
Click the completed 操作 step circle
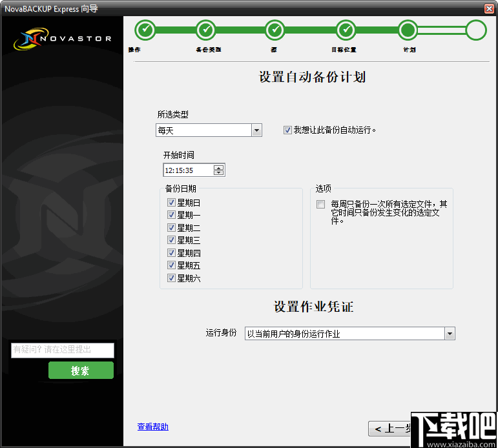pos(145,30)
